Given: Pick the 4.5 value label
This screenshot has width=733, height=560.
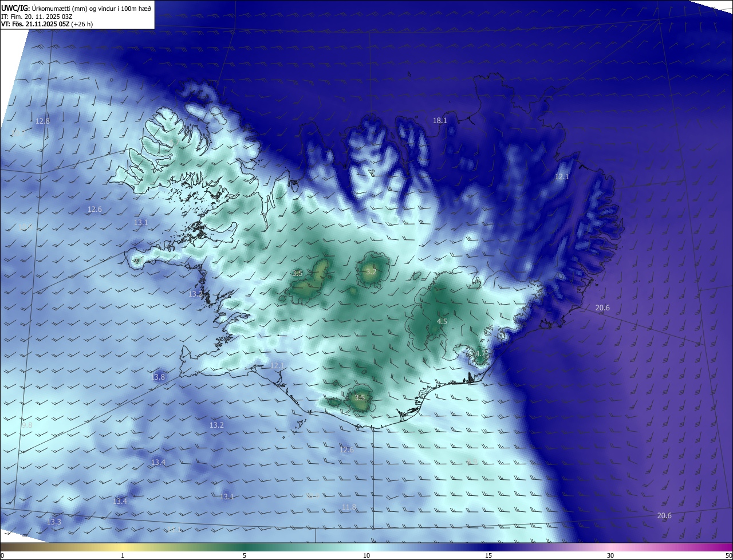Looking at the screenshot, I should click(442, 322).
